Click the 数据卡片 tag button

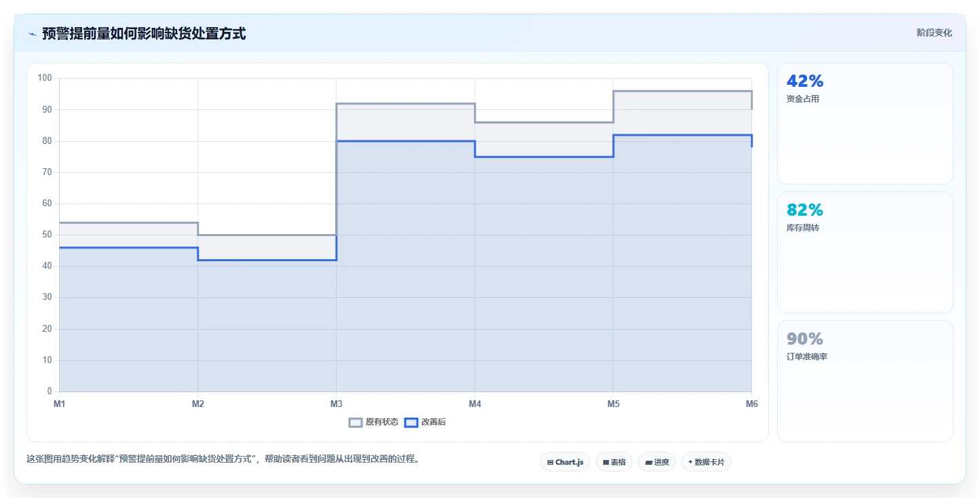[706, 462]
